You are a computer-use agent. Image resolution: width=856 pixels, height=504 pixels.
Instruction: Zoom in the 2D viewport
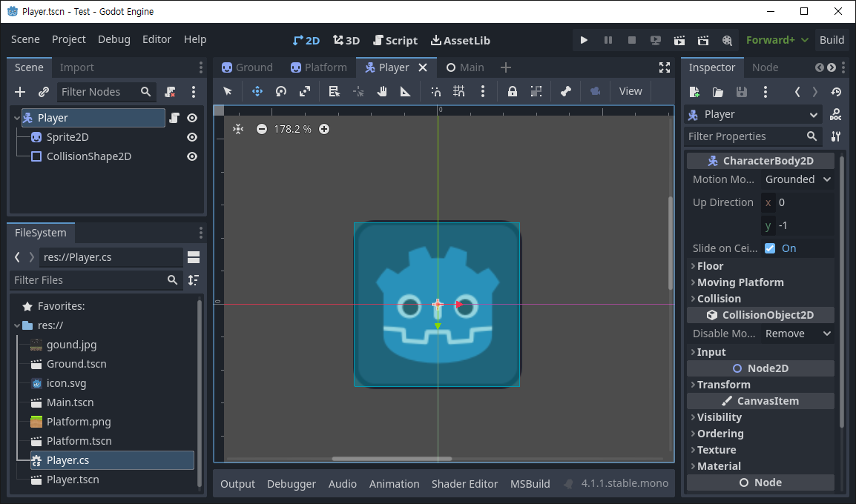(x=324, y=129)
